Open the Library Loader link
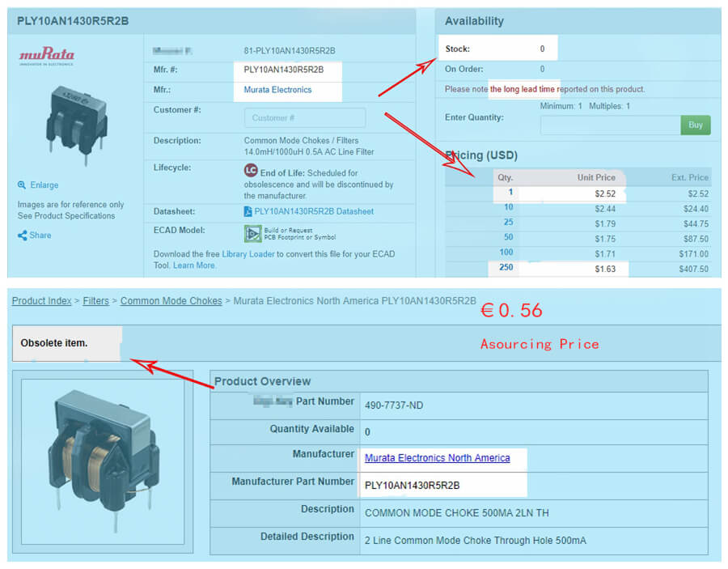This screenshot has width=728, height=569. (248, 254)
